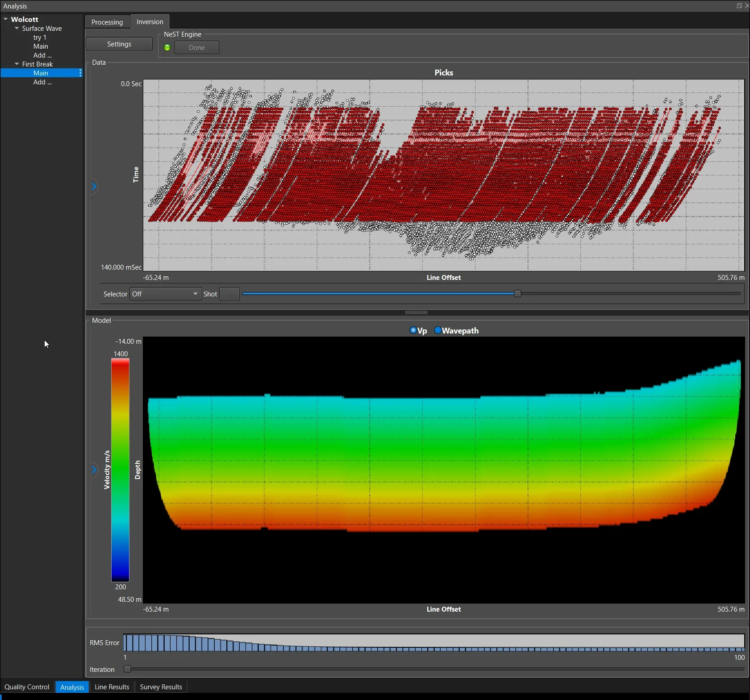750x700 pixels.
Task: Collapse the First Break tree branch
Action: click(x=17, y=64)
